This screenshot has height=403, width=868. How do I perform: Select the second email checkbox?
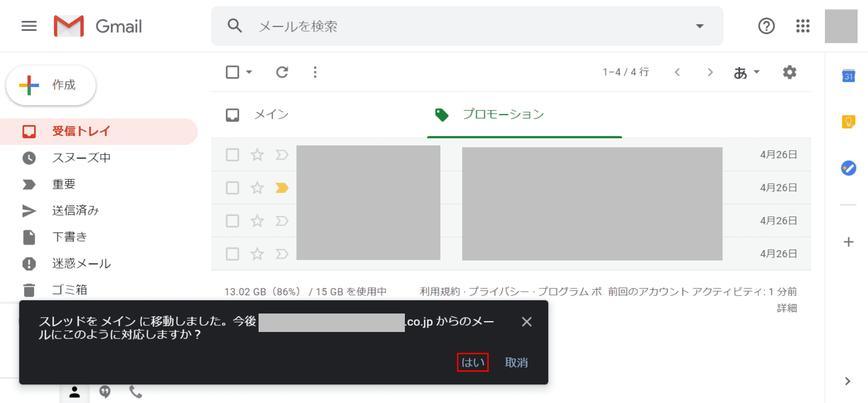coord(233,188)
